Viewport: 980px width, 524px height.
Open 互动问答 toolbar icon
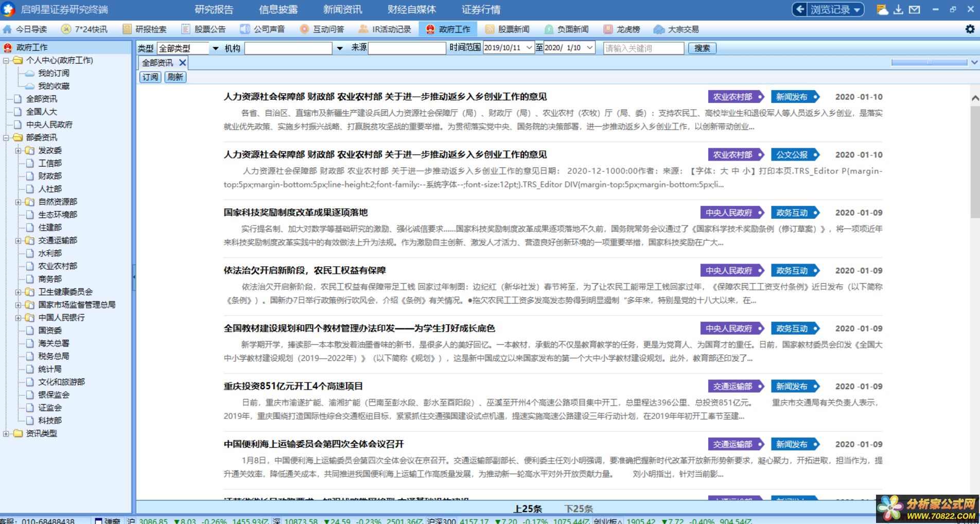pyautogui.click(x=305, y=29)
